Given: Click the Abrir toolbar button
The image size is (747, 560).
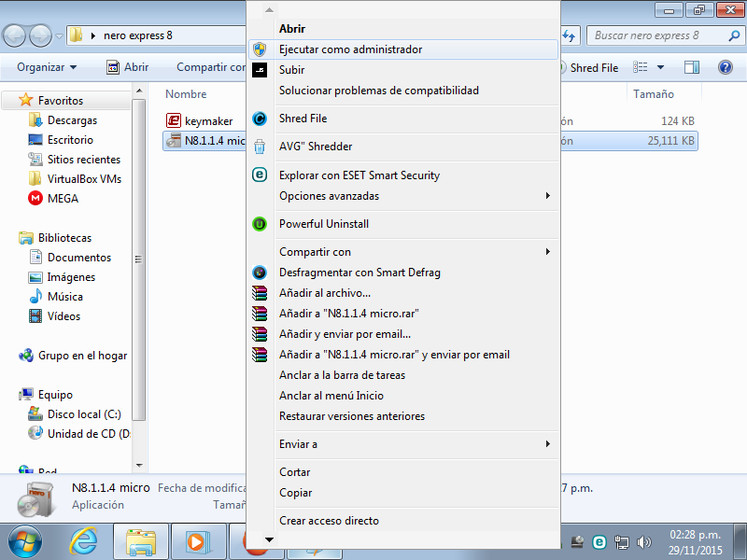Looking at the screenshot, I should click(128, 67).
